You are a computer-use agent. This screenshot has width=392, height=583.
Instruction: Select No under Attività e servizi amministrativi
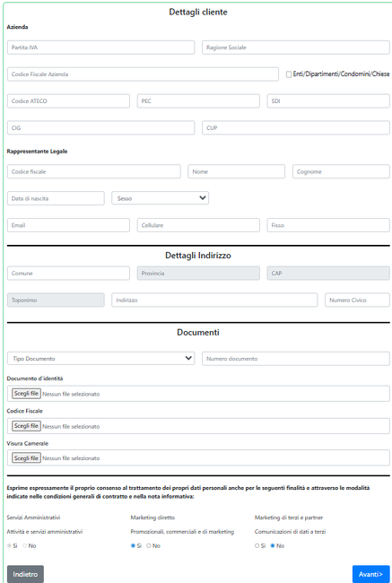(24, 546)
